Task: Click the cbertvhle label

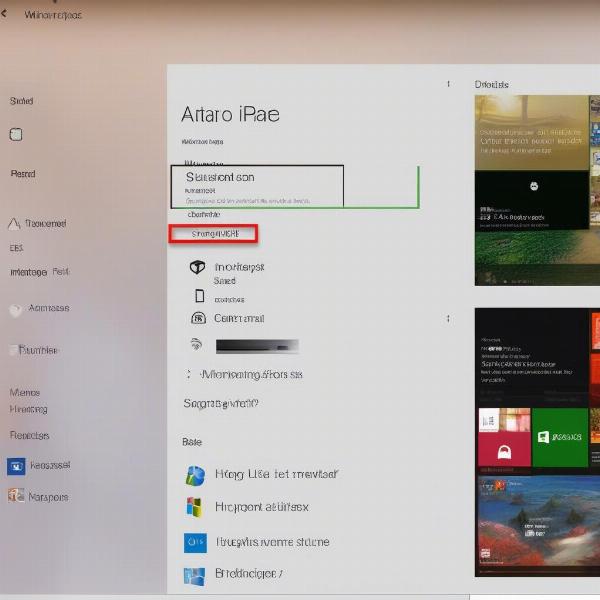Action: point(204,214)
